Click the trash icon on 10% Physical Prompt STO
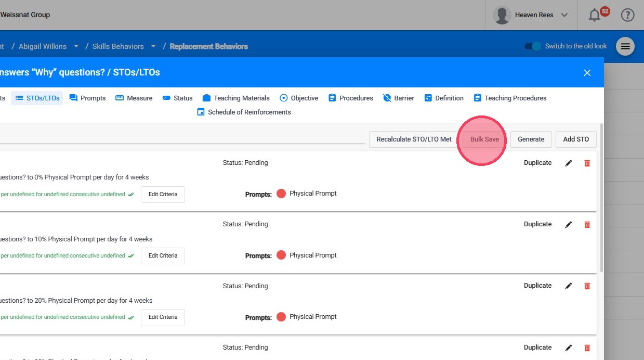644x360 pixels. (587, 224)
